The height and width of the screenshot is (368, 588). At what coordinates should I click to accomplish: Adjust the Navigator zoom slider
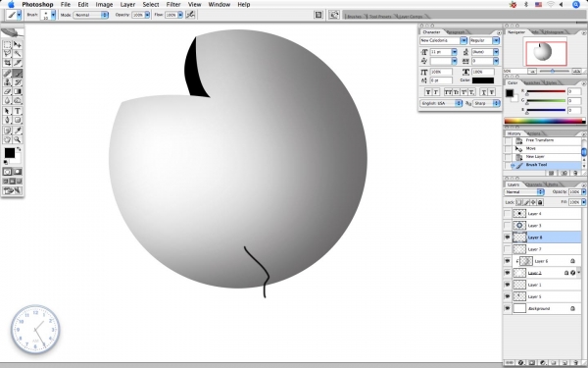pyautogui.click(x=553, y=71)
